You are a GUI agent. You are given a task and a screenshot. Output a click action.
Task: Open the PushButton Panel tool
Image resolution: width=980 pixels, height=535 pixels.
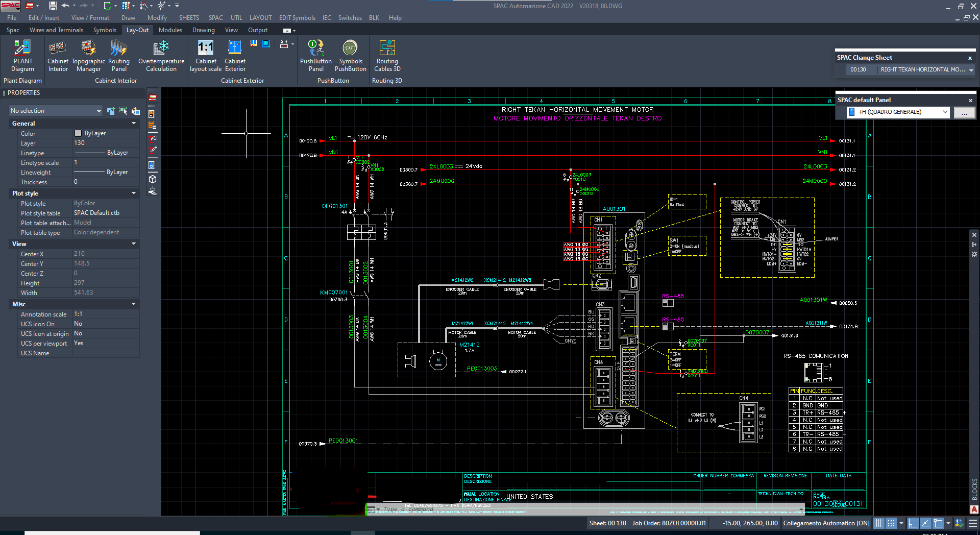click(x=316, y=56)
